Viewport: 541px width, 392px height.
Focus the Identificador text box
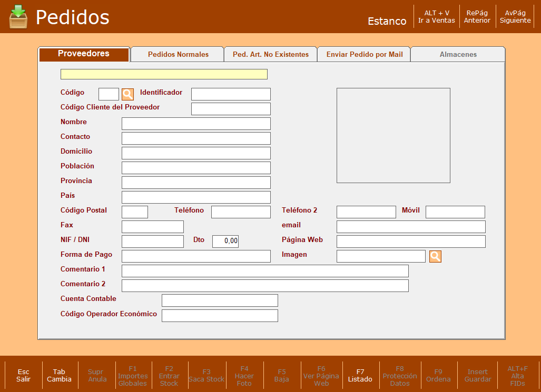231,94
